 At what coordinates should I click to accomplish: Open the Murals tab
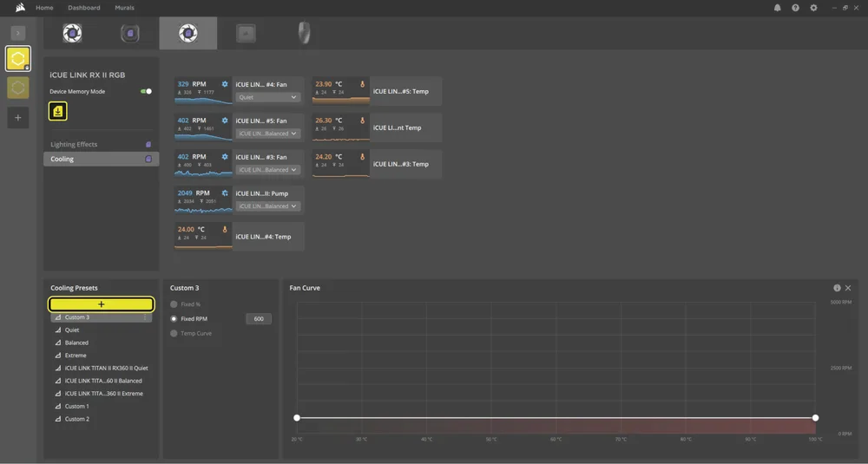124,8
